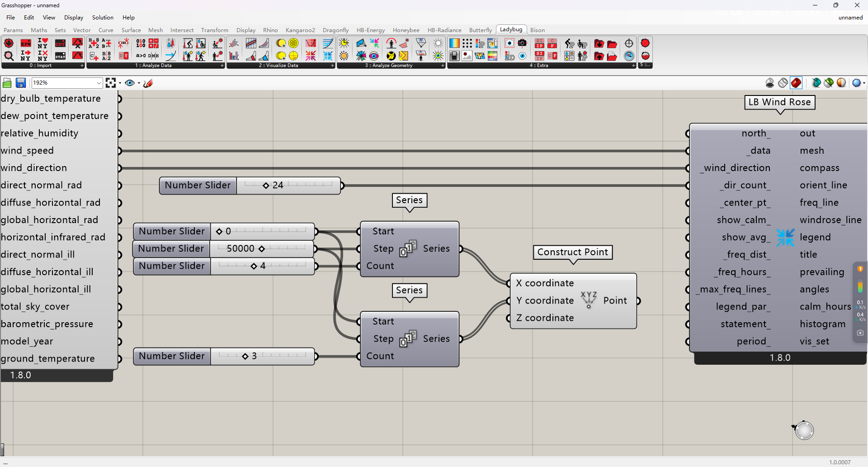Screen dimensions: 868x467
Task: Click the Import STAT icon
Action: point(60,56)
